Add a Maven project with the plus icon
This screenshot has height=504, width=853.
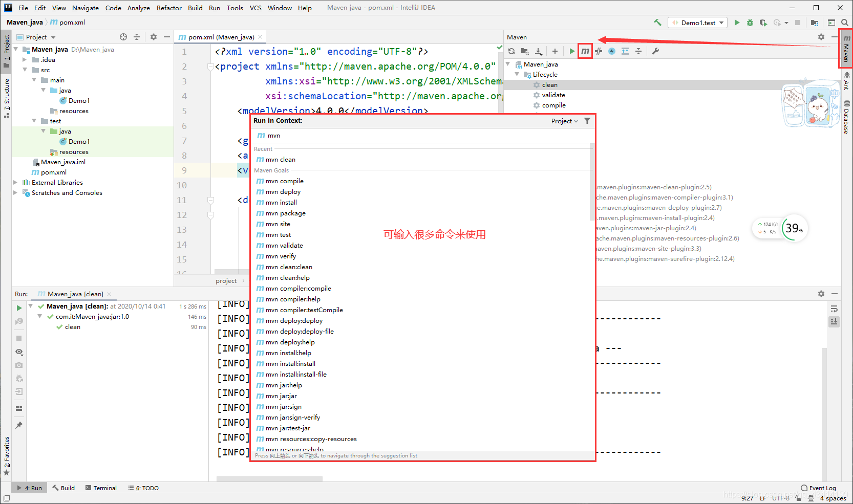pyautogui.click(x=555, y=51)
